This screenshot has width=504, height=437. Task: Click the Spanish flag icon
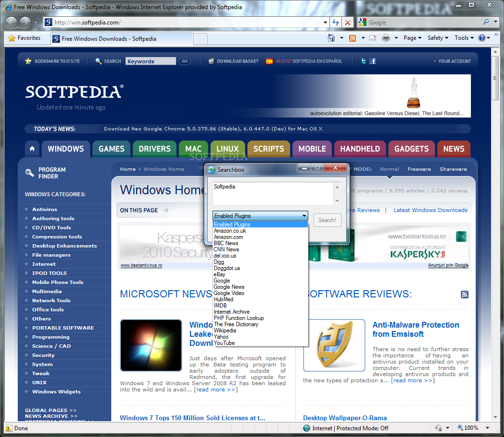pos(270,61)
